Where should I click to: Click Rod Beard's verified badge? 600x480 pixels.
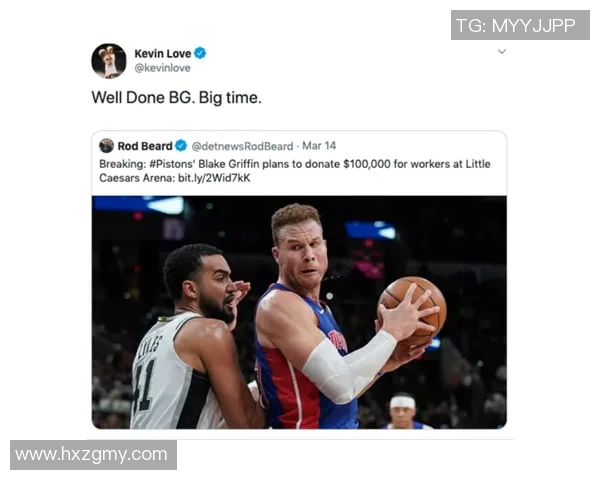pos(181,145)
